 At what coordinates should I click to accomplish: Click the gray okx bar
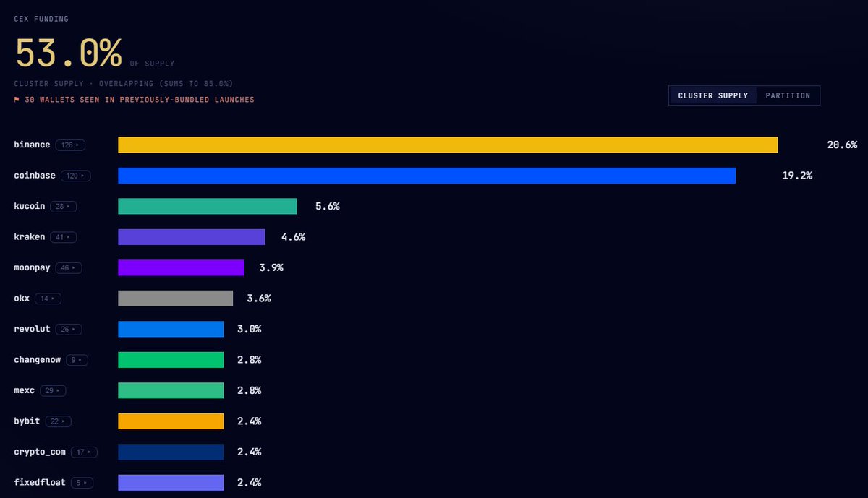176,299
